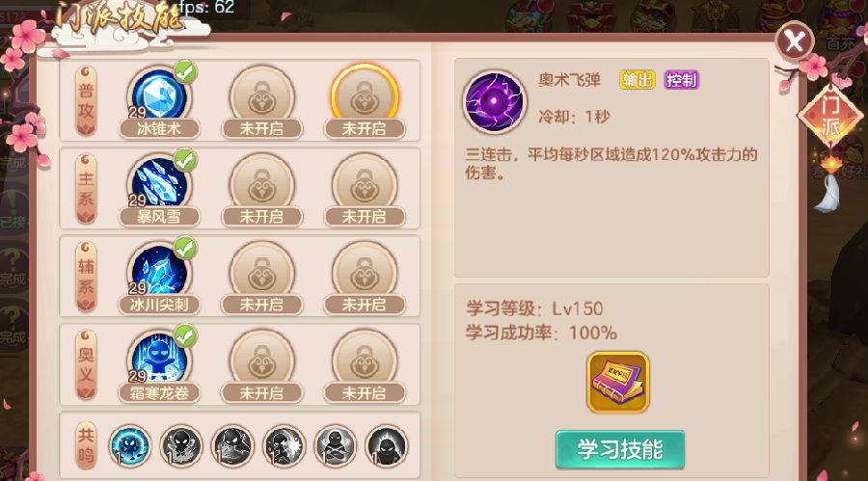868x481 pixels.
Task: Click the green checkmark on 霜寒龙卷
Action: (185, 336)
